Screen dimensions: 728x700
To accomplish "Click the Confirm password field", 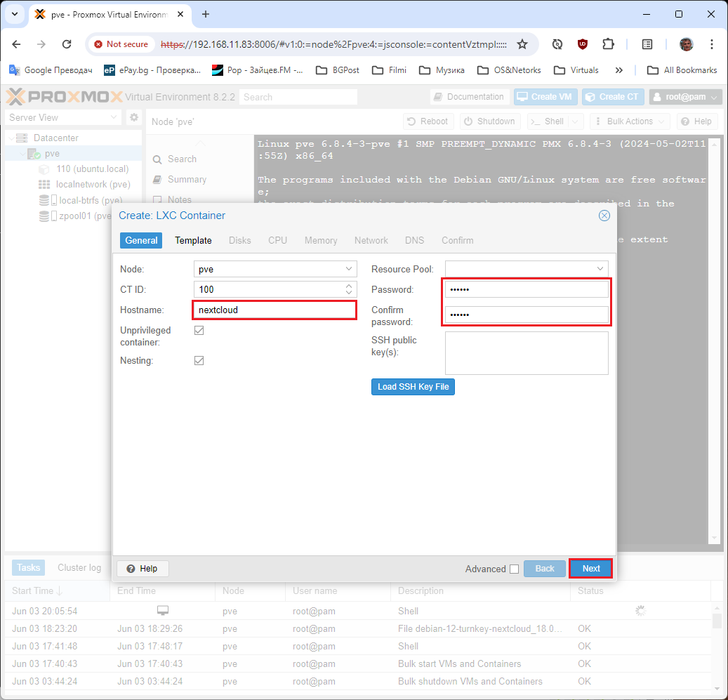I will point(527,315).
